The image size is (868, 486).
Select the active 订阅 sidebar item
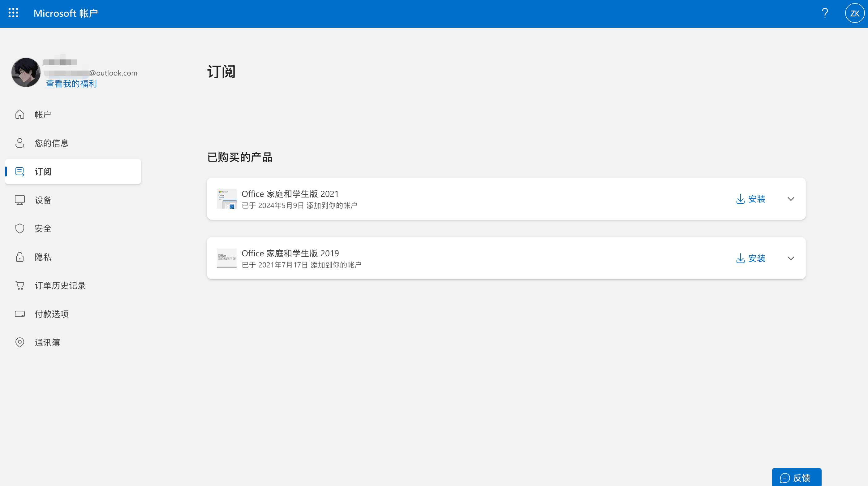click(x=73, y=171)
